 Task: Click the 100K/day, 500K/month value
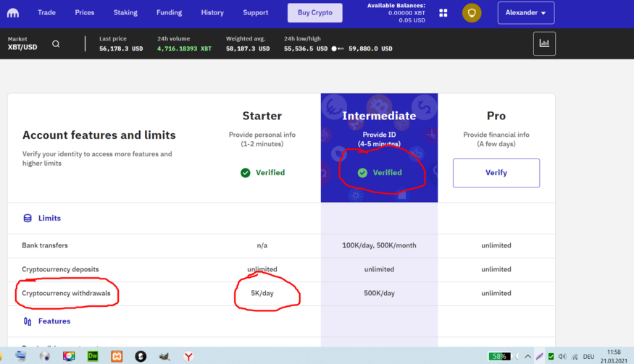[379, 245]
